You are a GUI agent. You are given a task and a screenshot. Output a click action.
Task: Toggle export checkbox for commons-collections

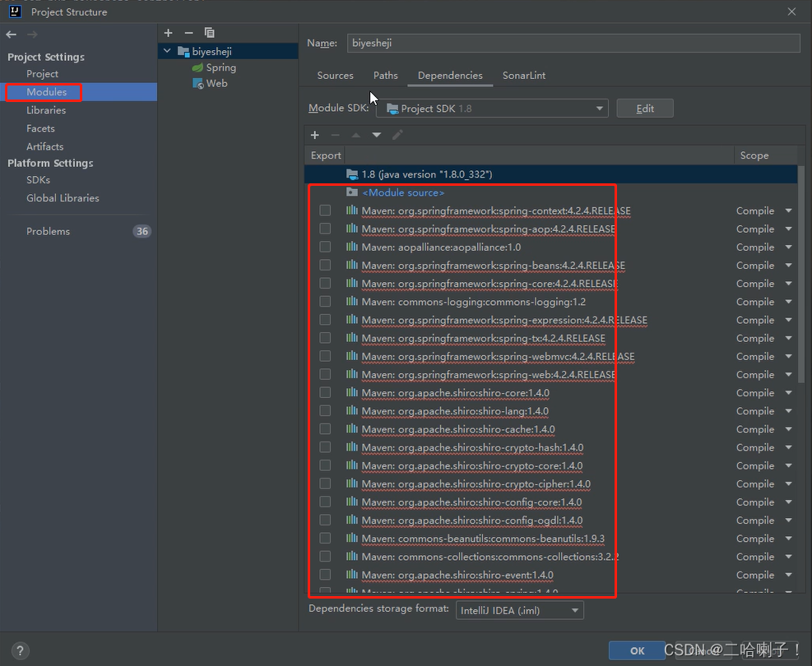(325, 557)
